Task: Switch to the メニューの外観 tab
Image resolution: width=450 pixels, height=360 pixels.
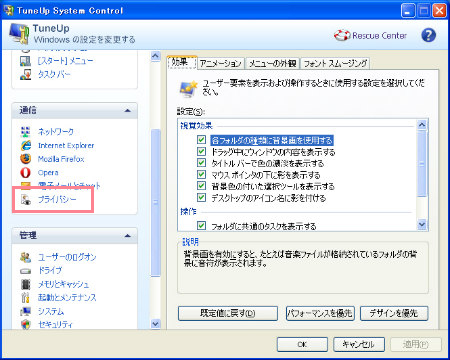Action: coord(272,63)
